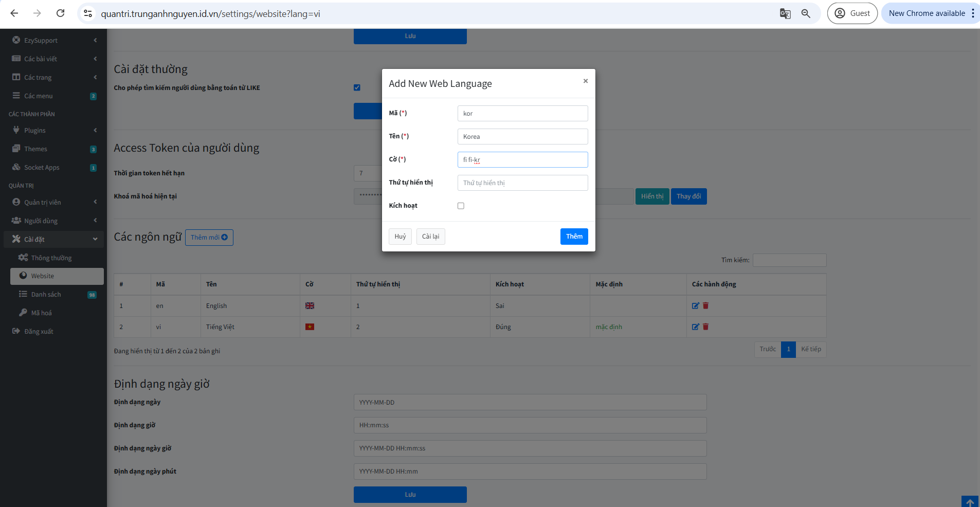Expand the Plugins menu chevron

pyautogui.click(x=95, y=130)
